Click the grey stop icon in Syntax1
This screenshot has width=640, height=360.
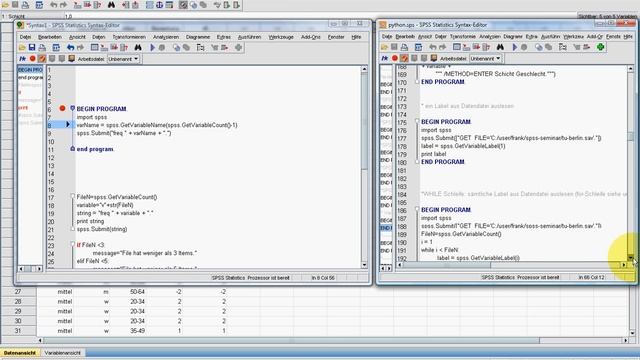162,48
